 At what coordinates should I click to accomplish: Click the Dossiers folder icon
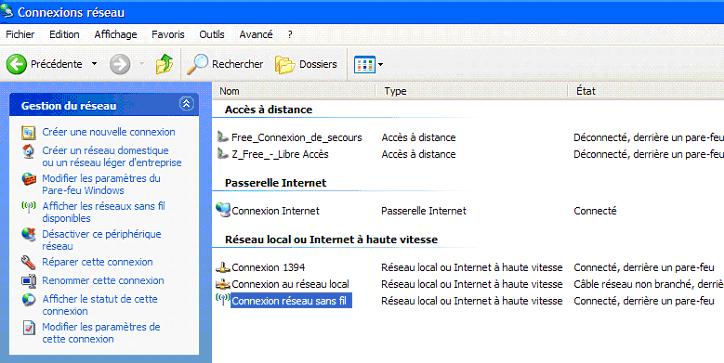tap(285, 65)
